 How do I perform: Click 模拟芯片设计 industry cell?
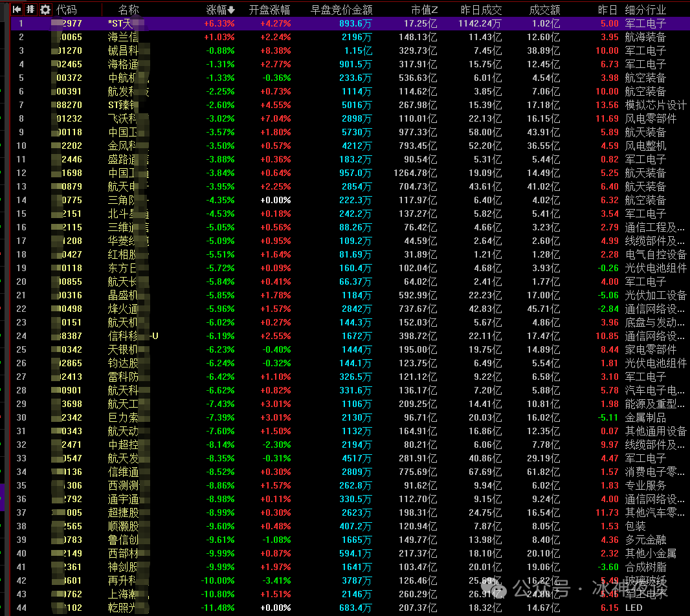655,105
